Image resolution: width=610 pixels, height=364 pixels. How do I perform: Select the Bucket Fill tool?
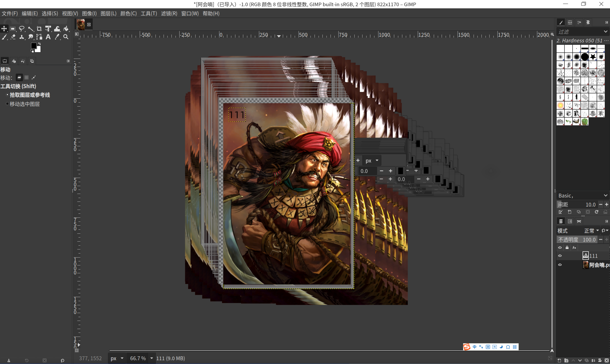(x=66, y=29)
